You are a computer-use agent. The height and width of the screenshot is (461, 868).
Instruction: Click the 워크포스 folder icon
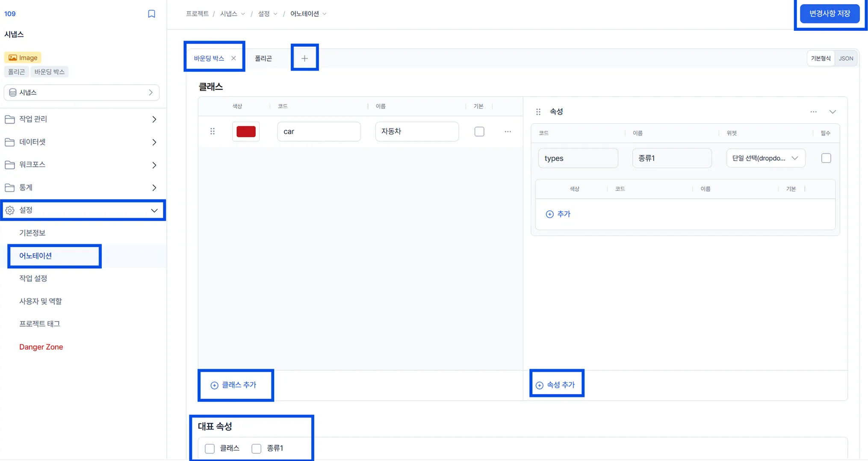(x=9, y=165)
